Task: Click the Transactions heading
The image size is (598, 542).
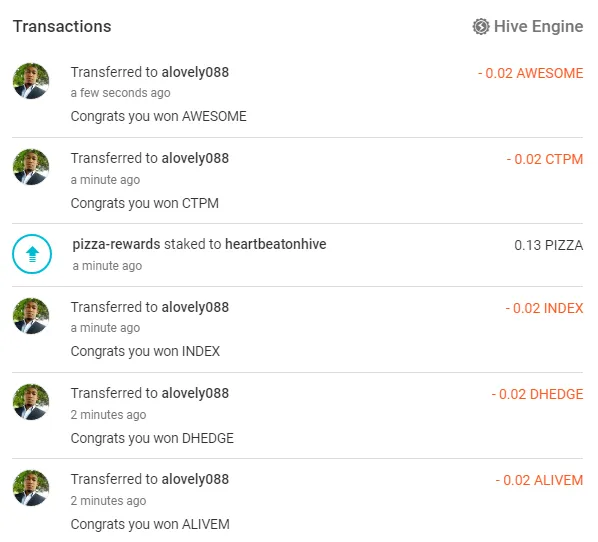Action: (62, 27)
